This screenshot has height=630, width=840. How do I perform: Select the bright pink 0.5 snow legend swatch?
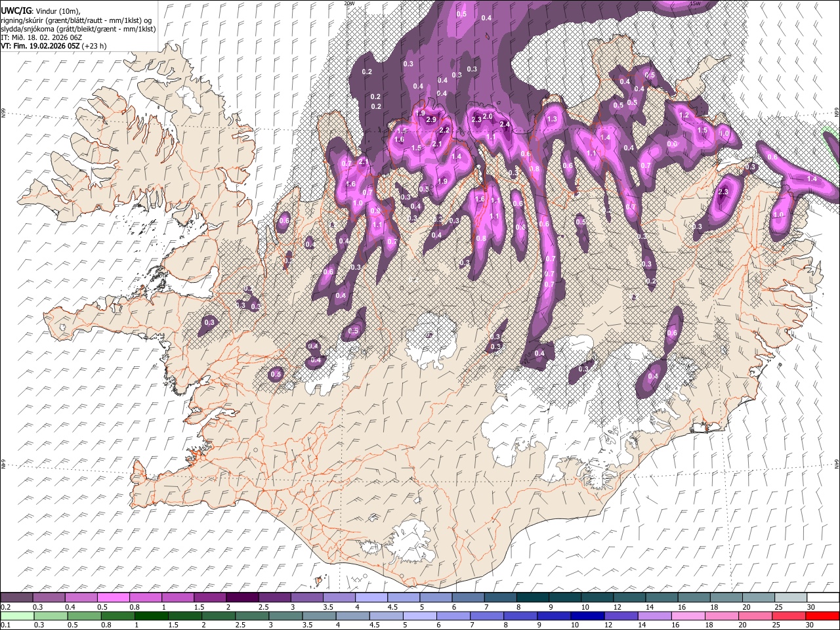tap(113, 598)
